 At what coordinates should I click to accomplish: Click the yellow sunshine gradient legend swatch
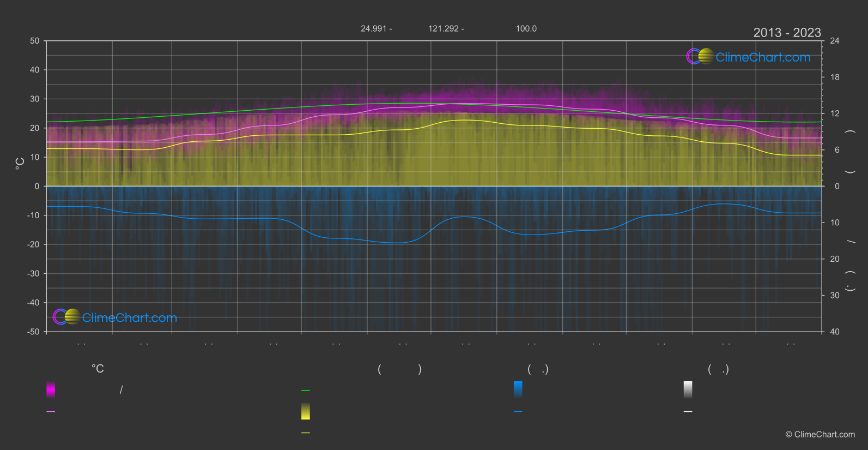[306, 411]
